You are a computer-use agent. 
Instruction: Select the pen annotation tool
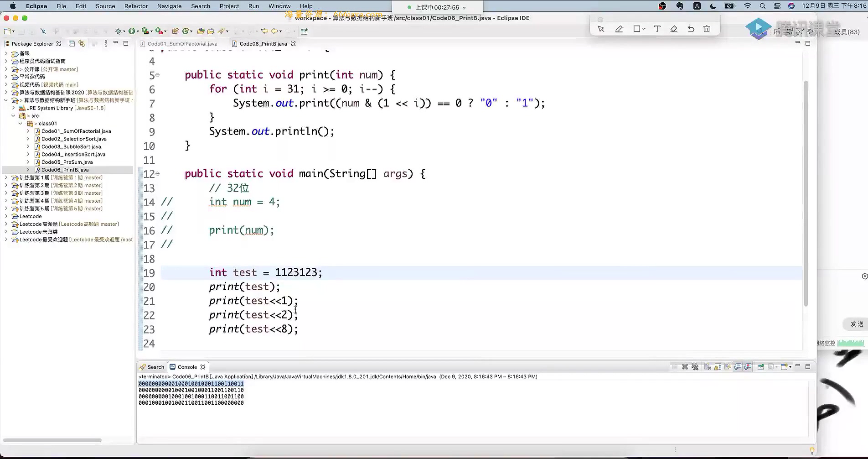tap(619, 29)
